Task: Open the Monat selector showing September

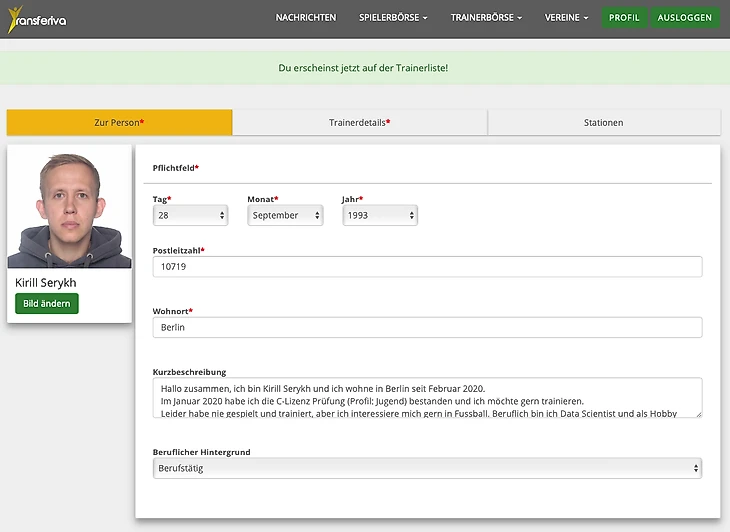Action: pos(286,215)
